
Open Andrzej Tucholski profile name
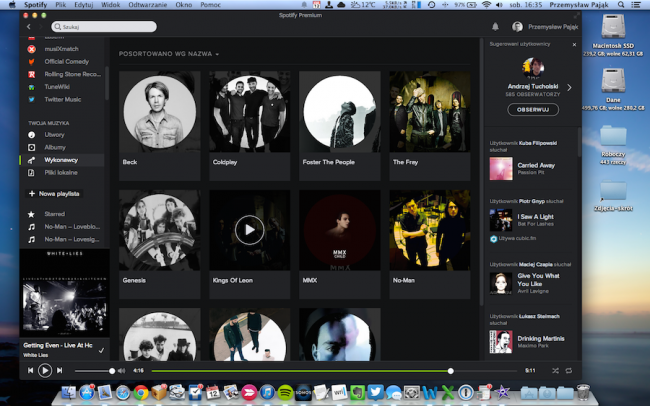tap(533, 87)
